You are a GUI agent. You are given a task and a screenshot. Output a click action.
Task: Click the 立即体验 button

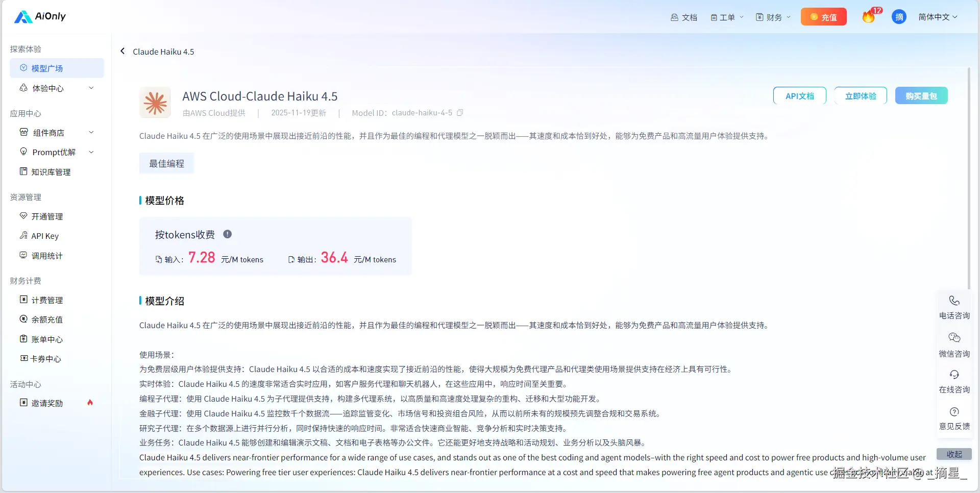pyautogui.click(x=861, y=96)
